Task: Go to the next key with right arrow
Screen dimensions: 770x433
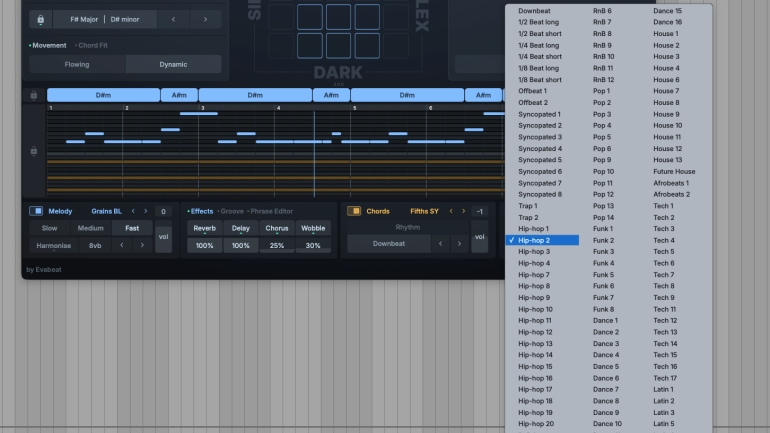Action: [206, 19]
